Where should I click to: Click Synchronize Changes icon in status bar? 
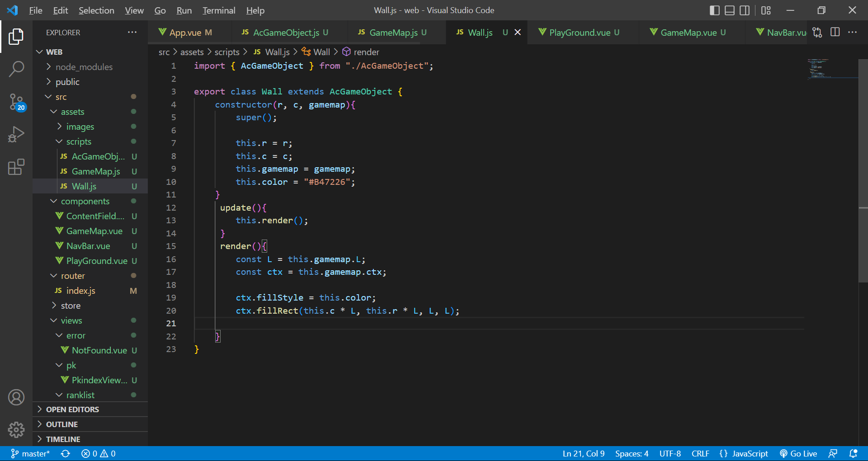(66, 453)
